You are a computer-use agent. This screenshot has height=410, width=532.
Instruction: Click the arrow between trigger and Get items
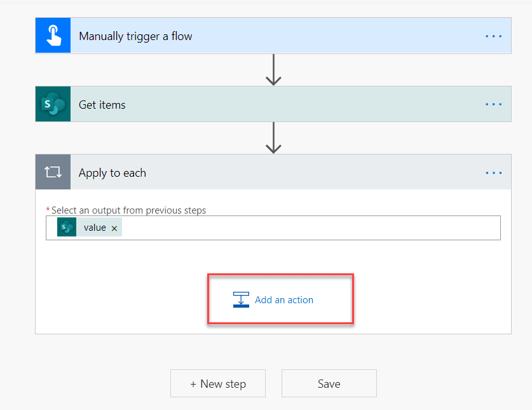click(273, 70)
